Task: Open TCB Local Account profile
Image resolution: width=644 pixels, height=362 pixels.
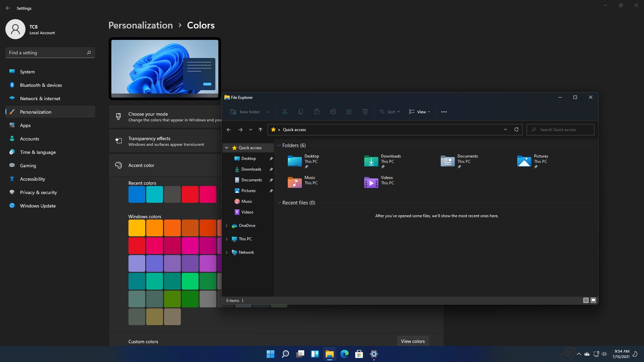Action: 31,29
